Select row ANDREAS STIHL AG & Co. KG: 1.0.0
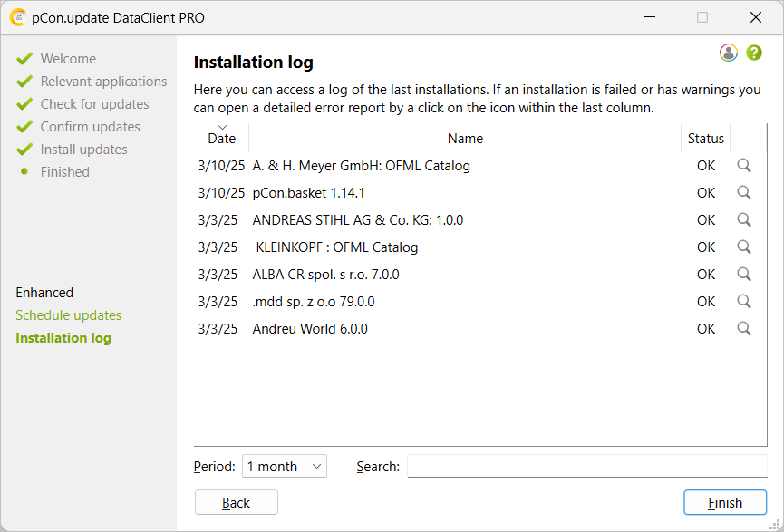The image size is (784, 532). coord(480,219)
